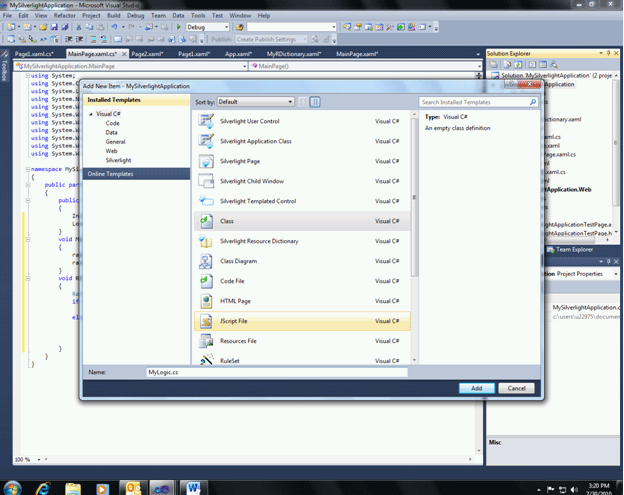Close the MainPage.xaml.cs tab

point(124,54)
